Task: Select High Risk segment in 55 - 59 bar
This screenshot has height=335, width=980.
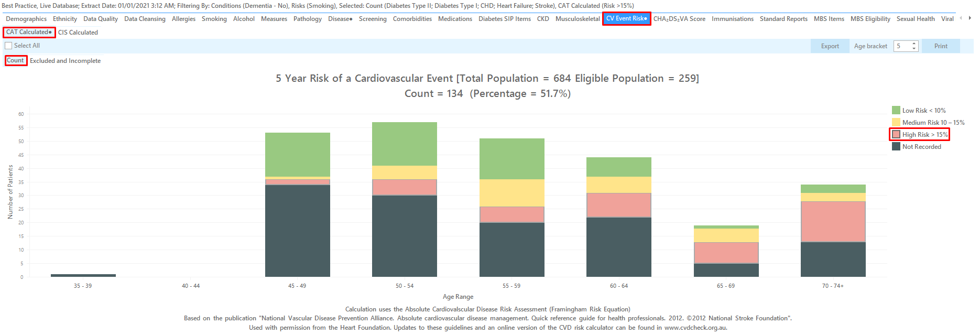Action: point(511,214)
